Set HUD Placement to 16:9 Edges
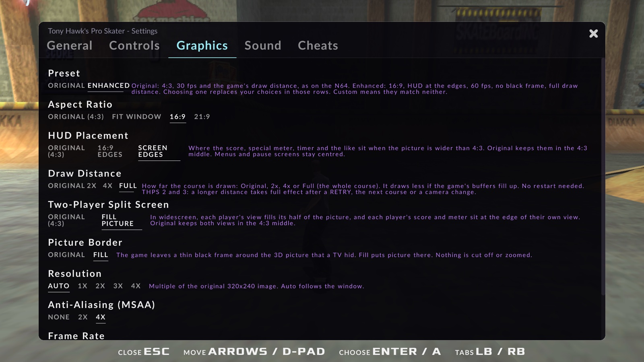The width and height of the screenshot is (644, 362). [110, 151]
